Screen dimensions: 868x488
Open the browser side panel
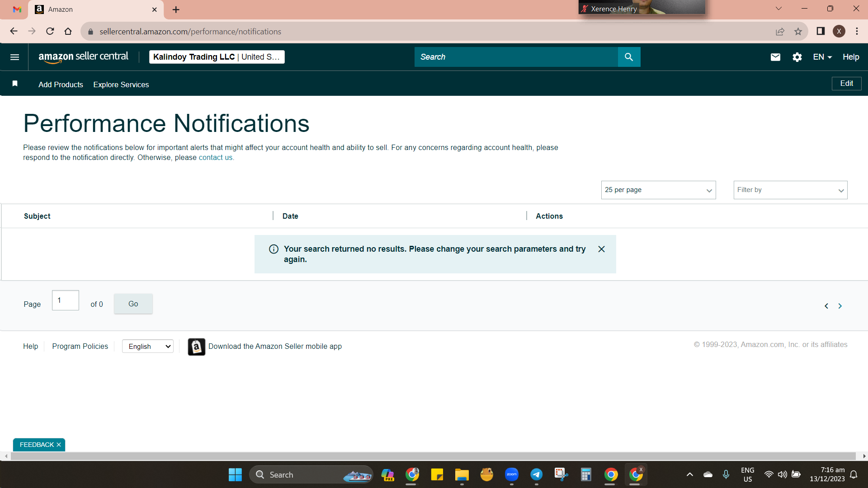pyautogui.click(x=821, y=31)
